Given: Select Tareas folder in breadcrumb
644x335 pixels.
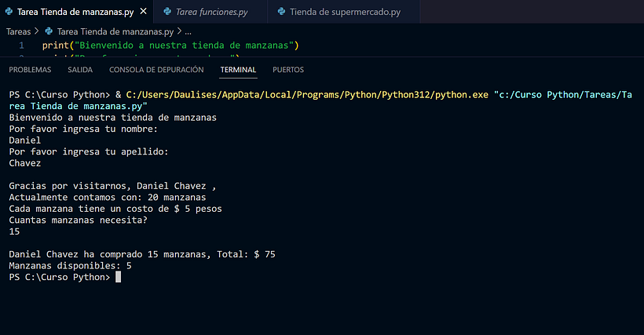Looking at the screenshot, I should pos(19,31).
